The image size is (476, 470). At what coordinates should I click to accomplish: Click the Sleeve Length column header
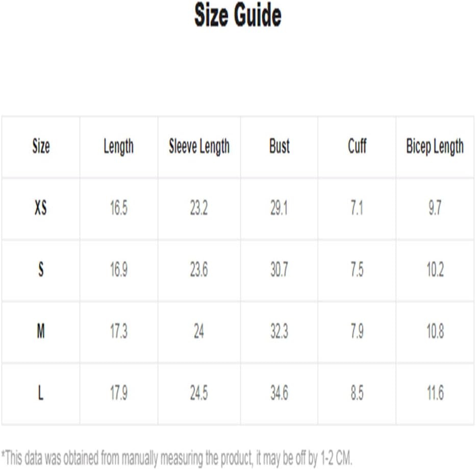point(199,147)
